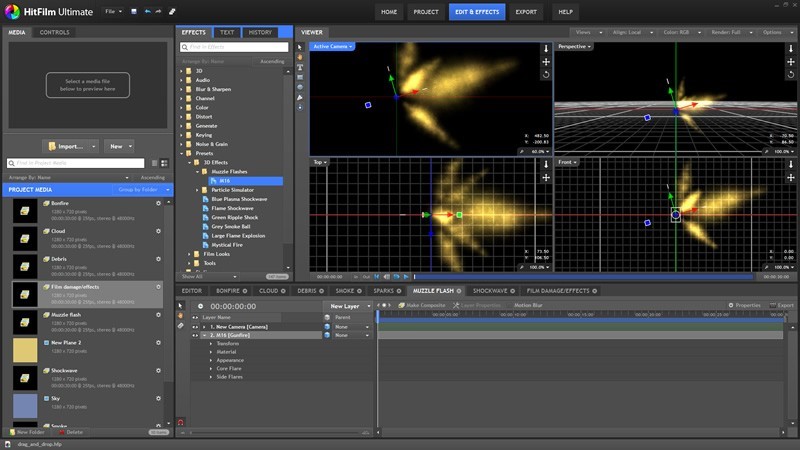Open settings gear for Bonfire media

tap(158, 203)
